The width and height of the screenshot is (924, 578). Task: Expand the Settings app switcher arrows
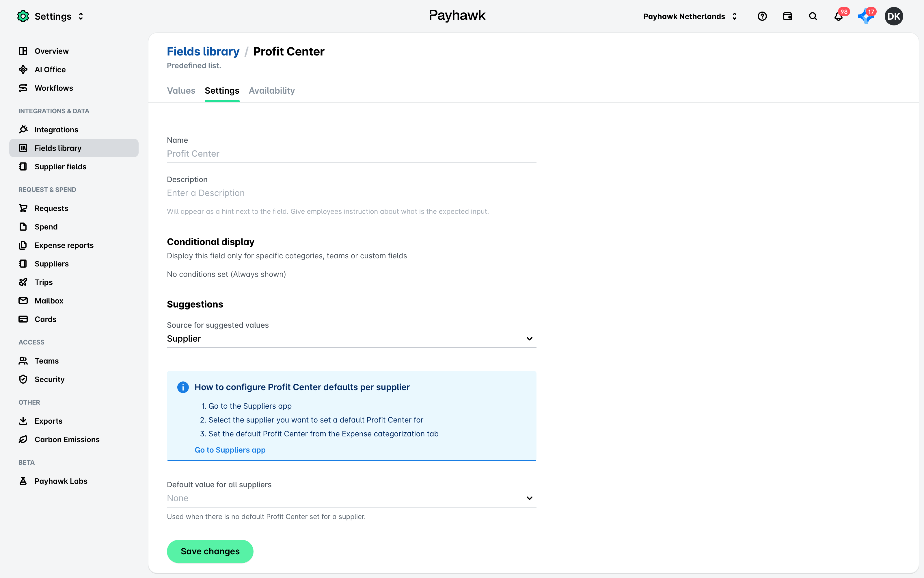(81, 16)
